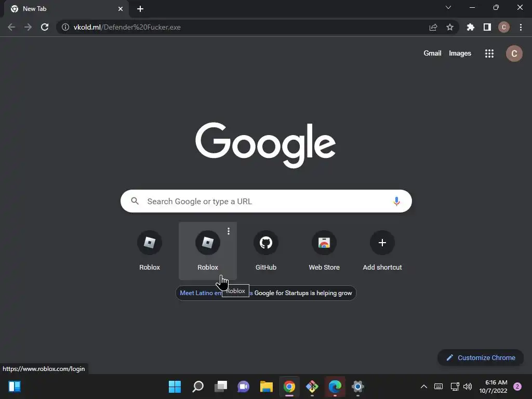The image size is (532, 399).
Task: Open the tab search chevron
Action: coord(448,7)
